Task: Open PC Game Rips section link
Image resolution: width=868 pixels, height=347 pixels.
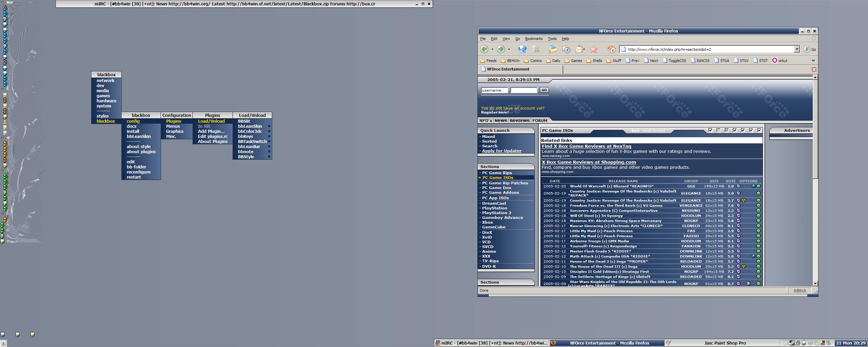Action: tap(497, 173)
